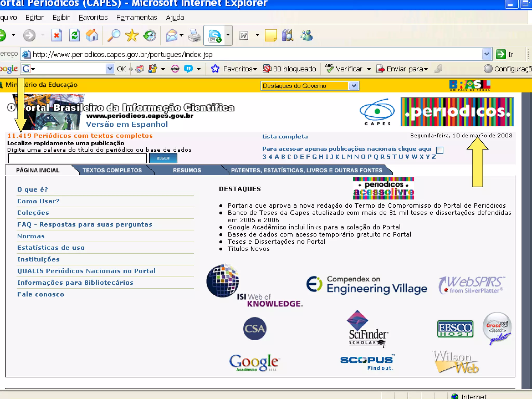
Task: Open Destaques do Governo dropdown
Action: (x=354, y=86)
